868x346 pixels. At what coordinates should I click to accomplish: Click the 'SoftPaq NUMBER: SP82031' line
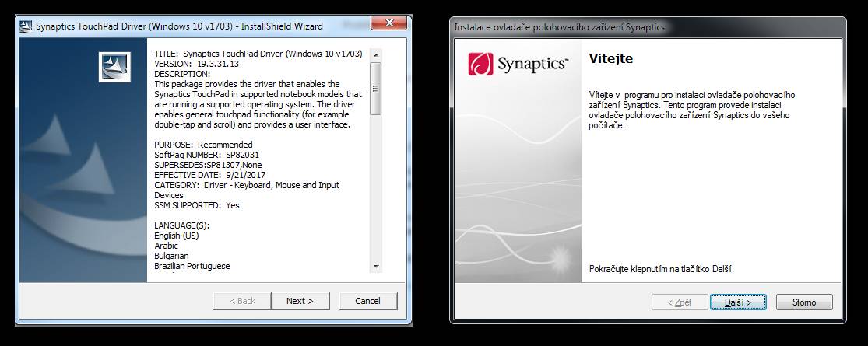(x=206, y=155)
